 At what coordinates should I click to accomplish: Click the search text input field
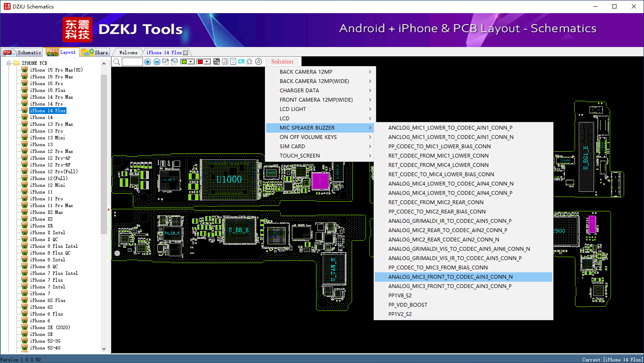(132, 62)
